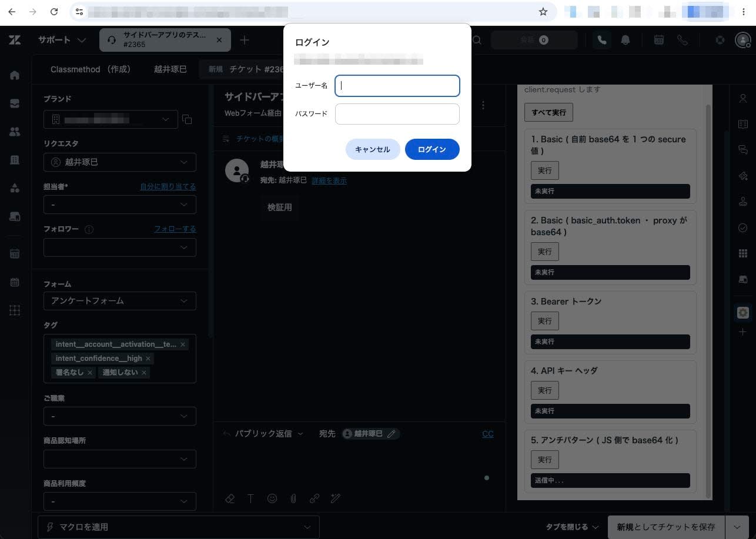756x539 pixels.
Task: Click 自分に割り当てる link
Action: (168, 186)
